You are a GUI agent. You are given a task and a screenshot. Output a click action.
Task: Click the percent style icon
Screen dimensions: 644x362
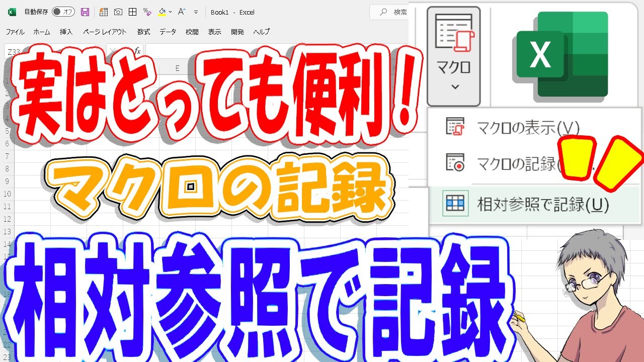click(x=147, y=12)
